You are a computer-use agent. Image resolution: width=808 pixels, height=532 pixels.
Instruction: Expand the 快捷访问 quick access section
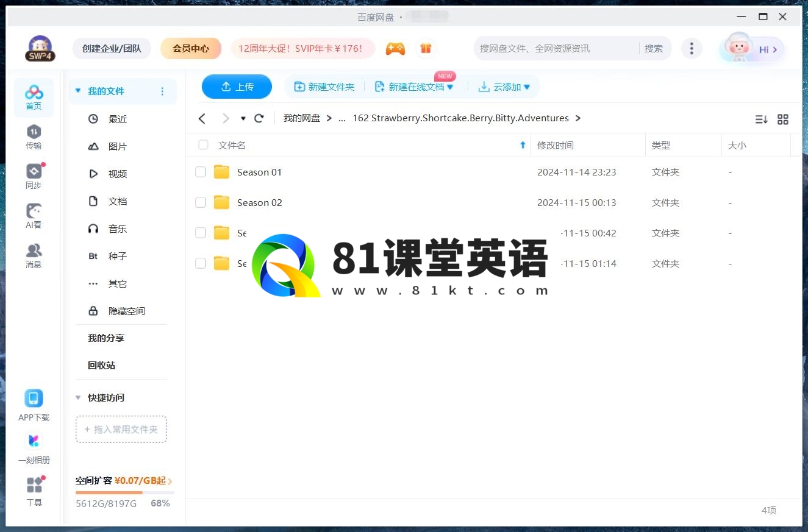tap(78, 397)
